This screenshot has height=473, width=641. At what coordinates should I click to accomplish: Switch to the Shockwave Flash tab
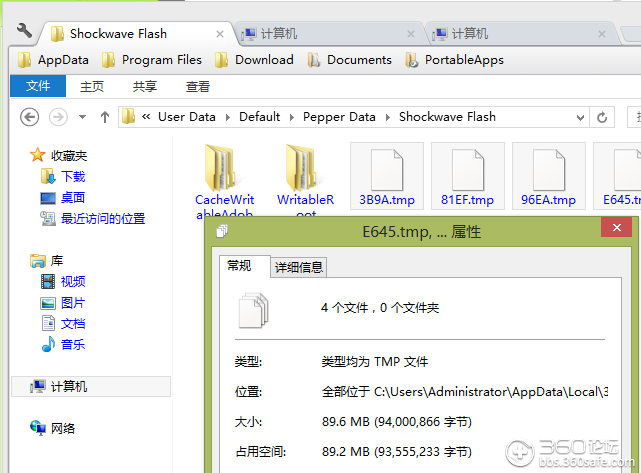click(x=137, y=34)
